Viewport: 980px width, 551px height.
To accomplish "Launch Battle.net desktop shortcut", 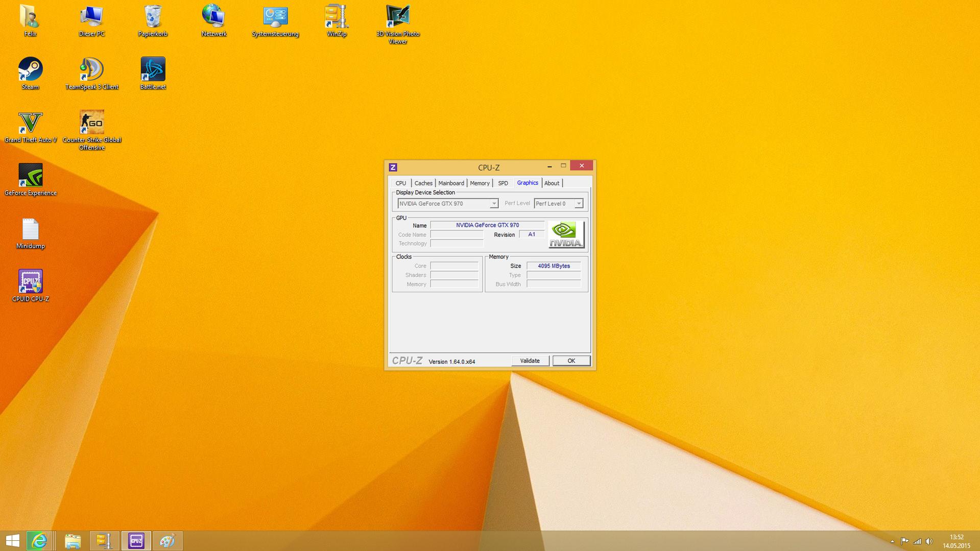I will (x=153, y=74).
